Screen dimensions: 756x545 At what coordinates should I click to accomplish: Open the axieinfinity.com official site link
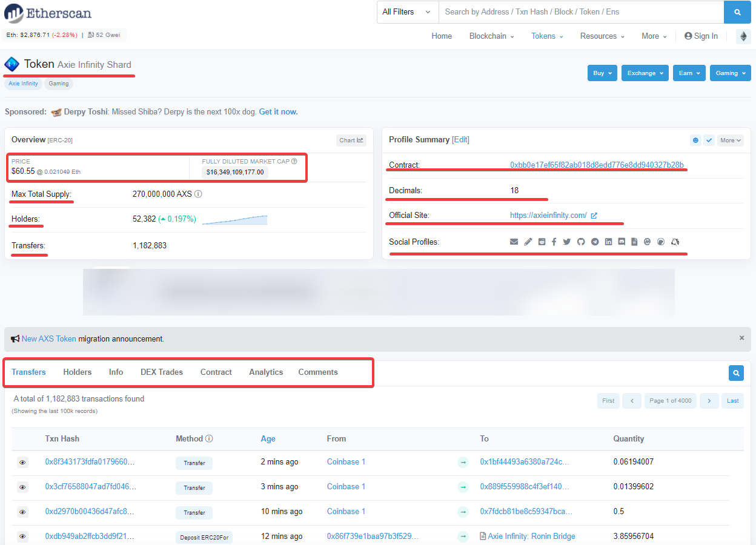click(548, 215)
